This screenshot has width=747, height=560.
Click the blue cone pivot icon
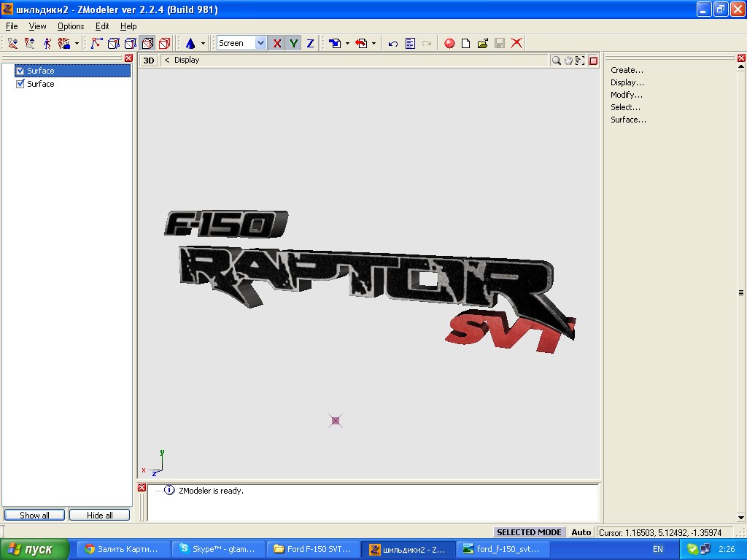pos(190,43)
